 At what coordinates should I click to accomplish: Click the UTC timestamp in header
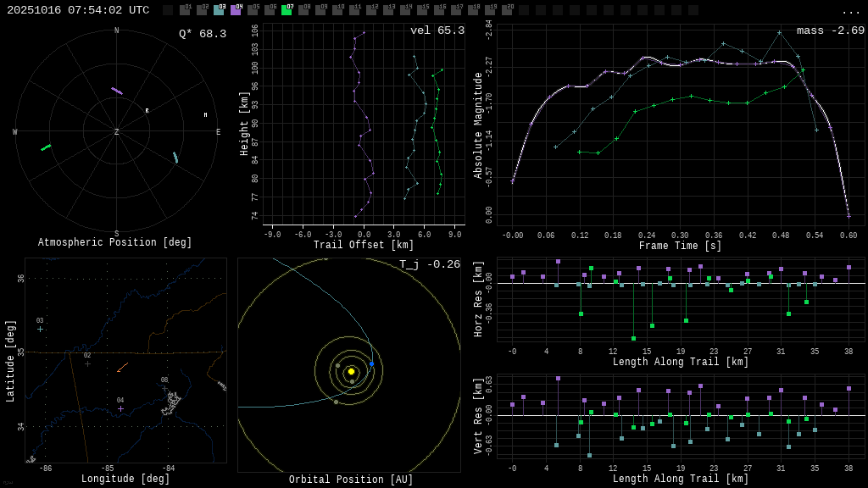(78, 10)
